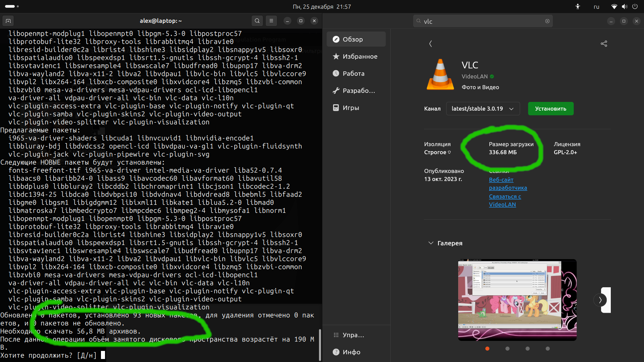Select the first gallery dot
Image resolution: width=644 pixels, height=362 pixels.
pos(487,349)
